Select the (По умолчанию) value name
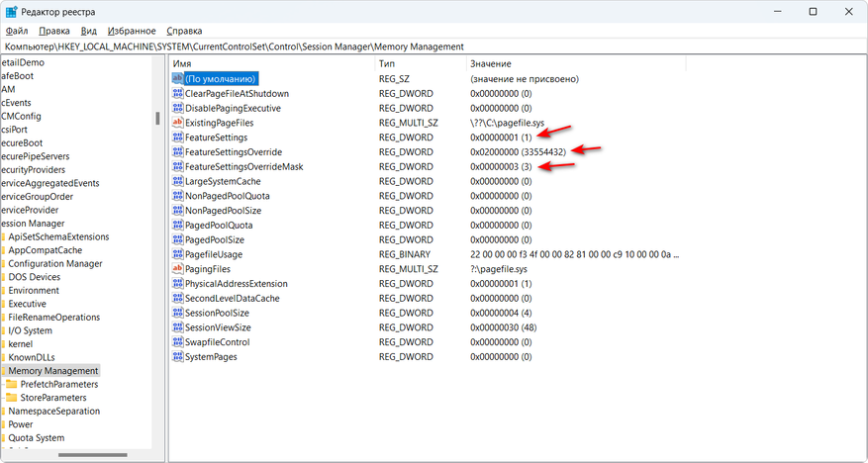Image resolution: width=868 pixels, height=463 pixels. click(221, 78)
